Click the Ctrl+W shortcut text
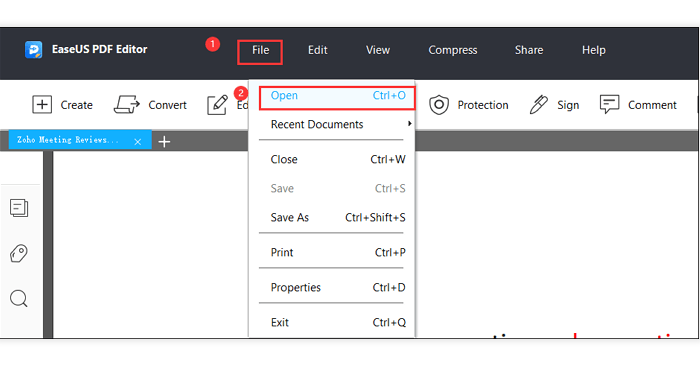 pyautogui.click(x=388, y=159)
